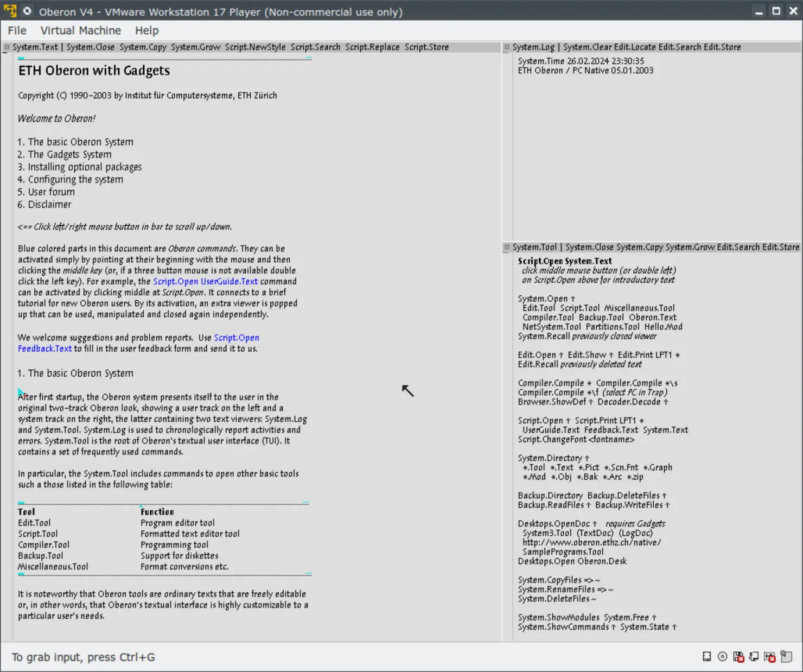
Task: Click the Desktops.OpenDoc command
Action: (x=553, y=524)
